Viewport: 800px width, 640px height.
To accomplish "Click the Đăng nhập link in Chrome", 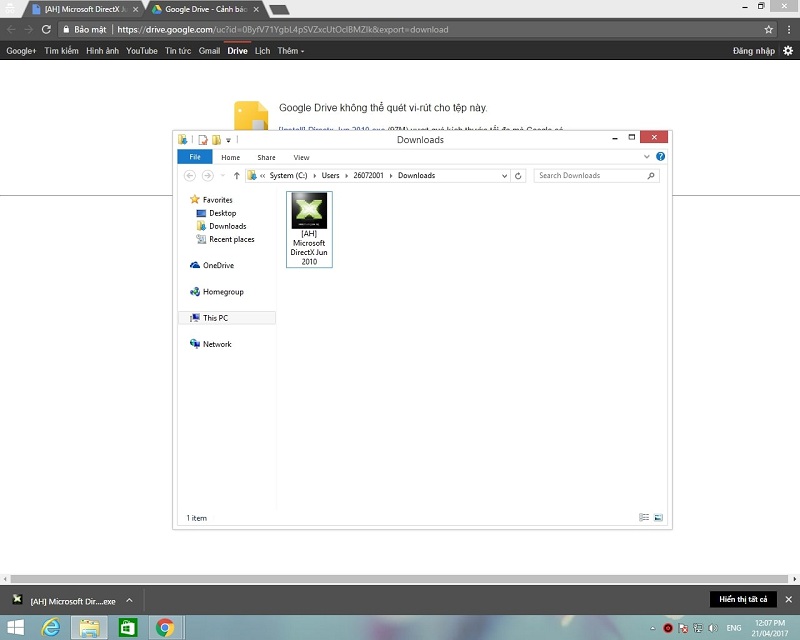I will [753, 50].
